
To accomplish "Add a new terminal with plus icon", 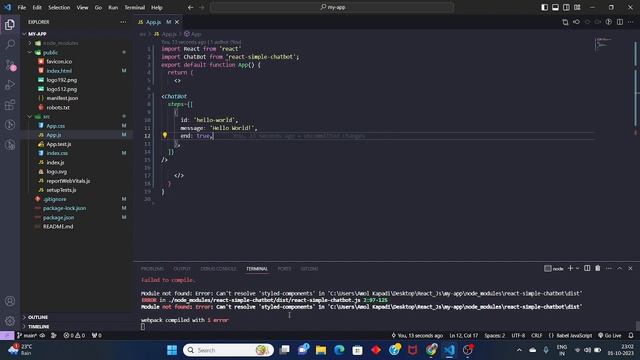I will tap(570, 268).
